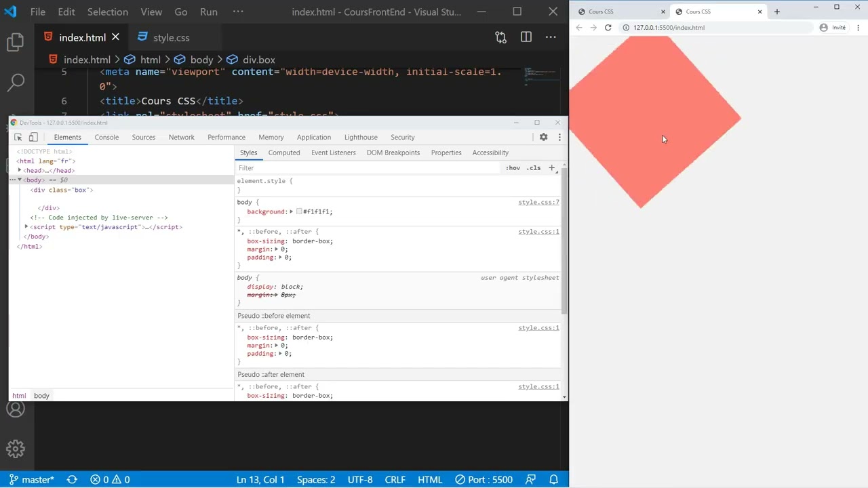The width and height of the screenshot is (868, 488).
Task: Stop Live Server on Port 5500
Action: click(x=484, y=480)
